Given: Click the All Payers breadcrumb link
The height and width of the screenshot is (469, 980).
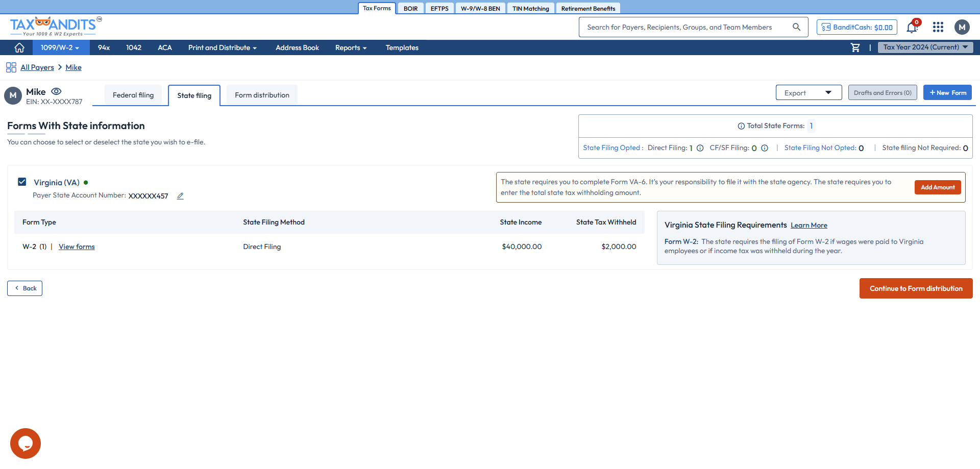Looking at the screenshot, I should click(x=37, y=67).
